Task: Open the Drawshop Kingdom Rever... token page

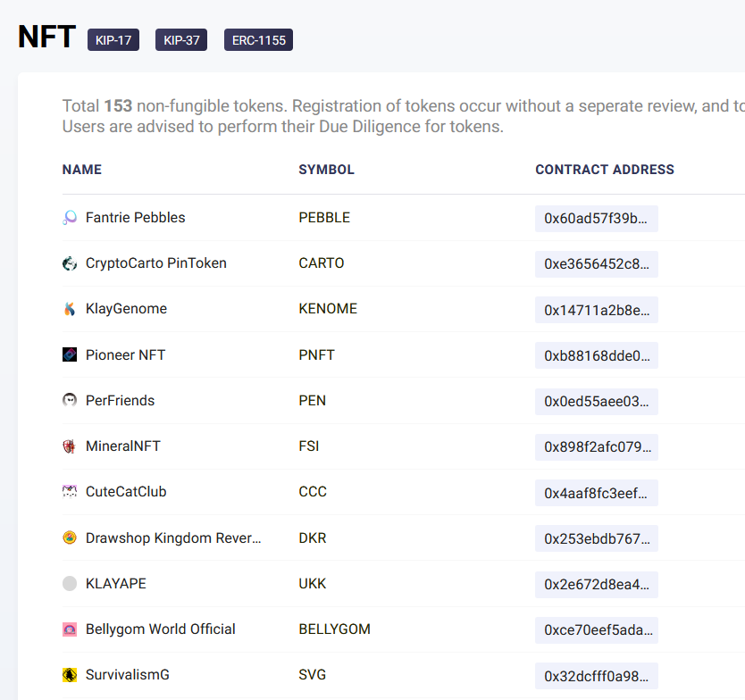Action: 173,538
